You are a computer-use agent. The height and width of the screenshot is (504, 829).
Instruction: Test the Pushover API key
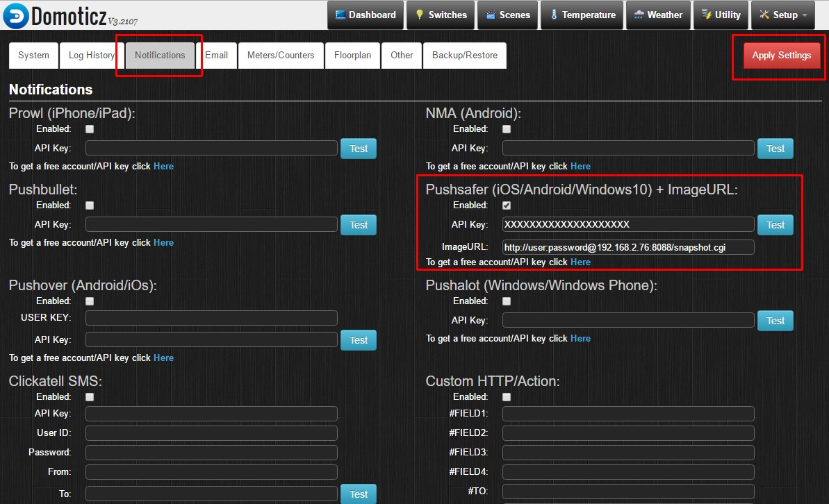click(359, 340)
